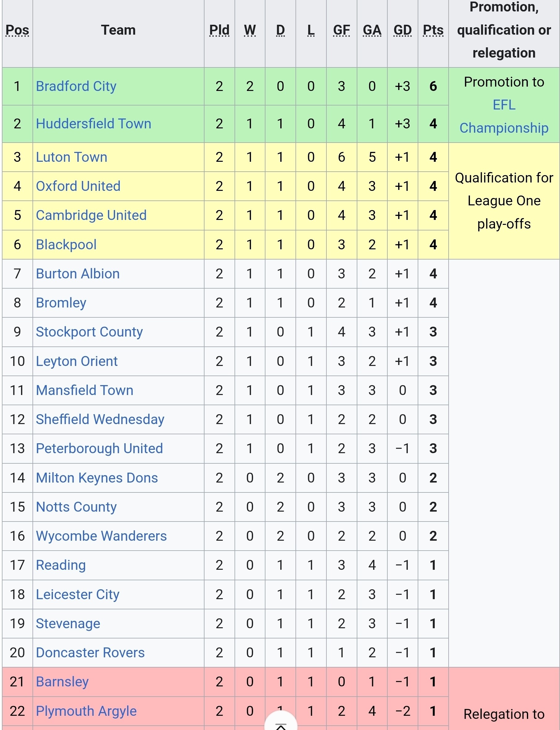Open the Plymouth Argyle link
Screen dimensions: 560x730
pyautogui.click(x=86, y=711)
